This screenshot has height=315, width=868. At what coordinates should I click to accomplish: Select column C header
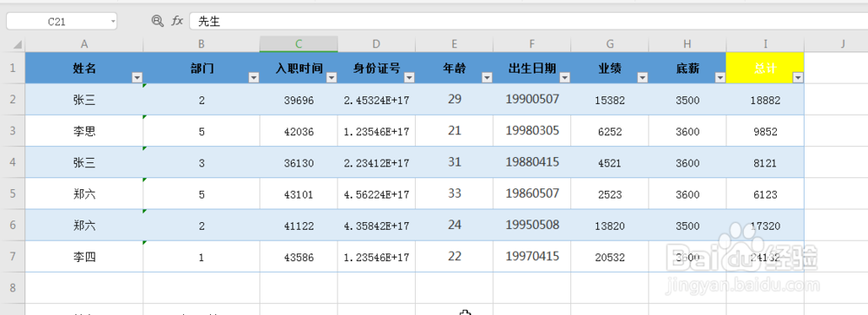click(x=299, y=44)
